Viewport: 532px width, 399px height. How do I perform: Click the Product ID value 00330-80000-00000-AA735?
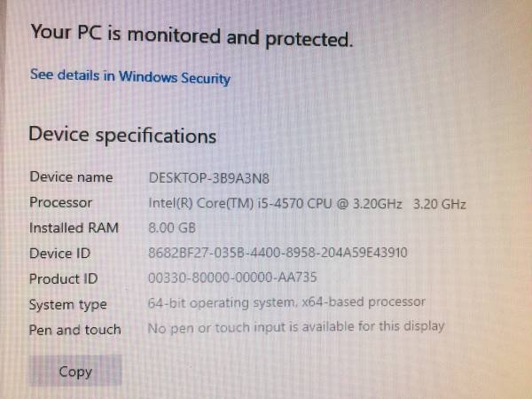pos(232,278)
